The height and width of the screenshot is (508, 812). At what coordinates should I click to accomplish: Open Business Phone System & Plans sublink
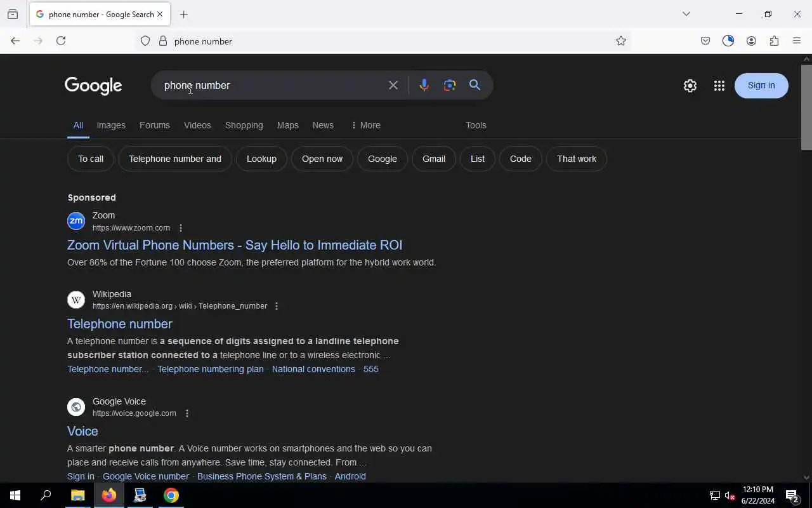tap(262, 476)
